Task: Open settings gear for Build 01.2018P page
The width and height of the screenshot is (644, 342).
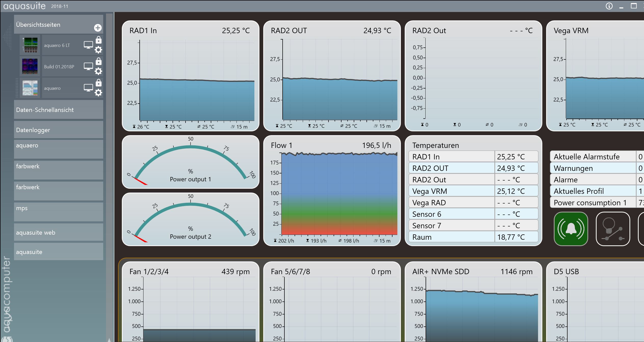Action: pyautogui.click(x=98, y=71)
